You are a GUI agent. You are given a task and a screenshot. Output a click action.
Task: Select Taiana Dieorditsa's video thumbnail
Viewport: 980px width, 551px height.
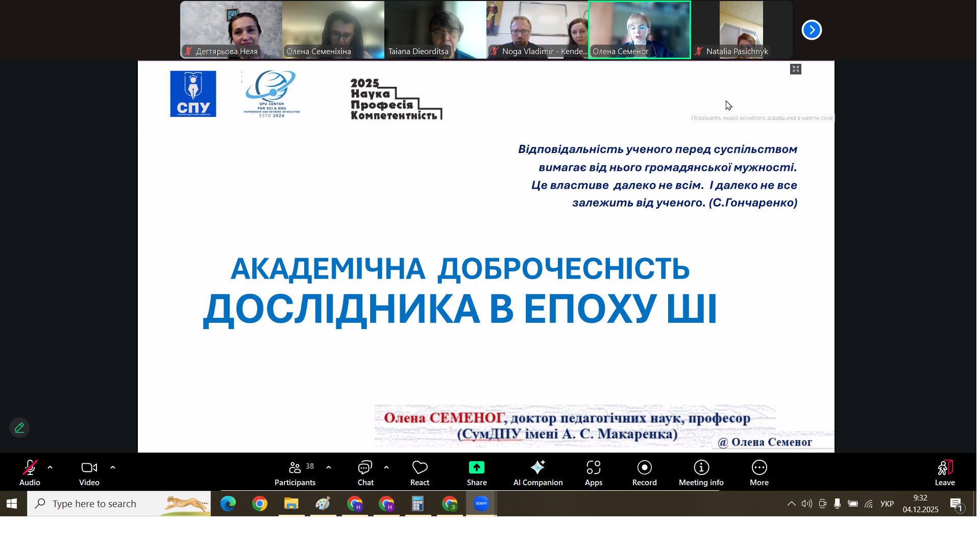pos(435,30)
